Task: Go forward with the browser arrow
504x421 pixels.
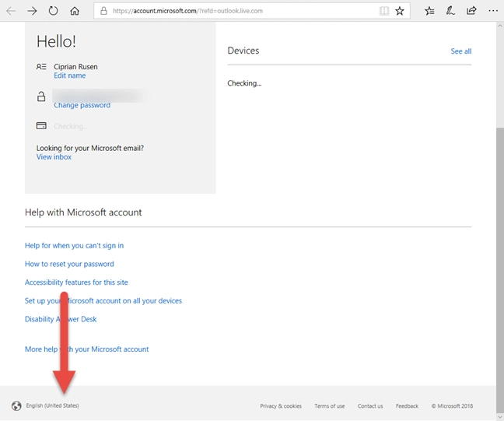Action: pos(32,11)
